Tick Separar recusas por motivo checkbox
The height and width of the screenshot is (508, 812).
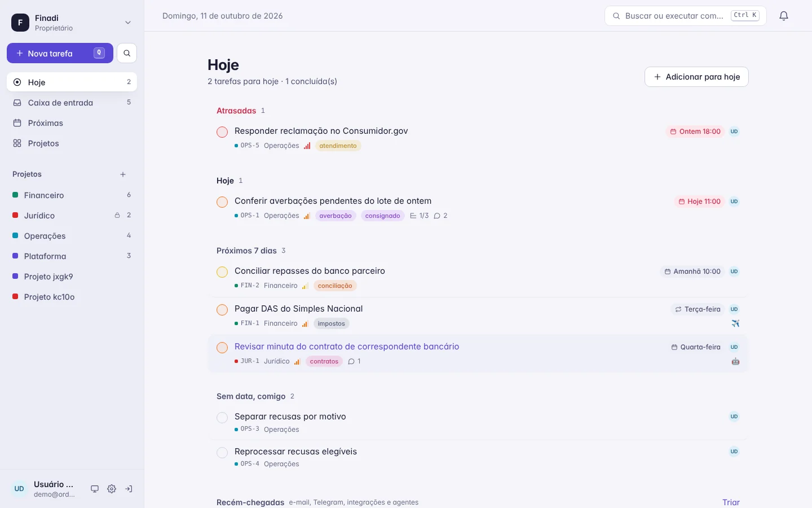click(x=222, y=418)
